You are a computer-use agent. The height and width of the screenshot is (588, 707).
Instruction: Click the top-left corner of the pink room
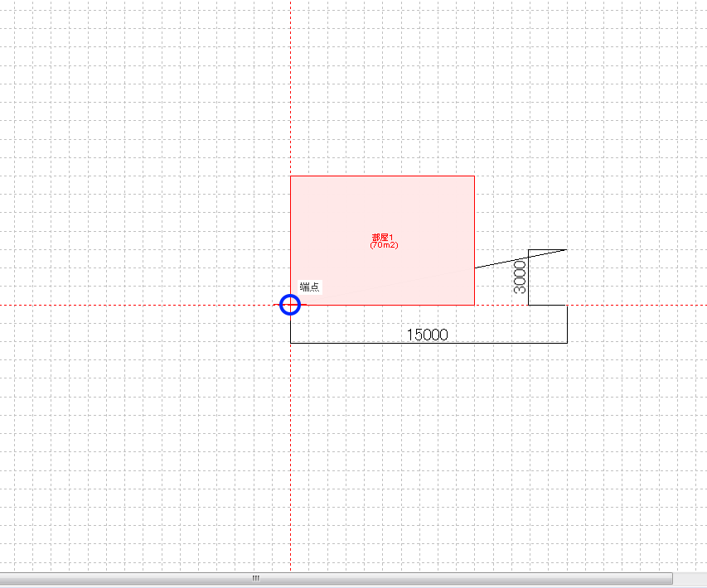[290, 176]
